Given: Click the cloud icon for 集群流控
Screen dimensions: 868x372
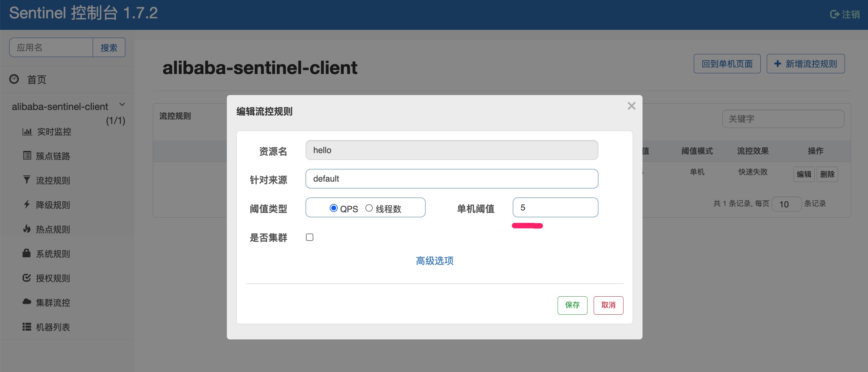Looking at the screenshot, I should click(27, 302).
